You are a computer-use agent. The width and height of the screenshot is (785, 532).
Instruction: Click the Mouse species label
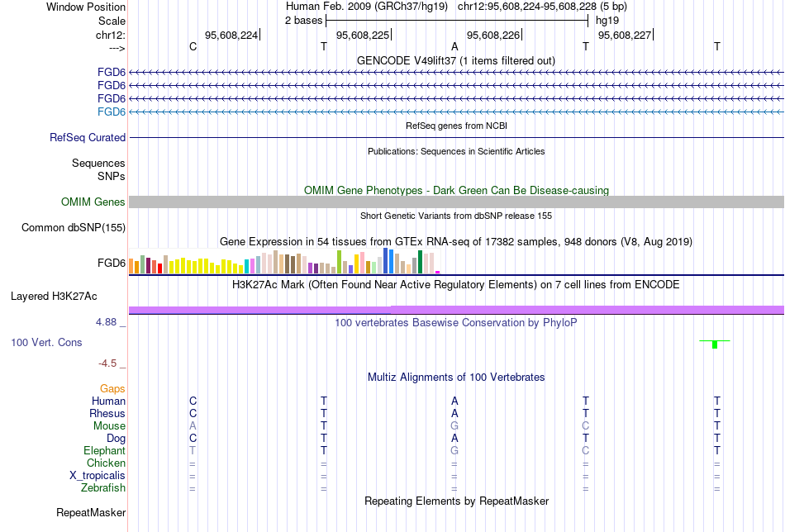tap(109, 426)
